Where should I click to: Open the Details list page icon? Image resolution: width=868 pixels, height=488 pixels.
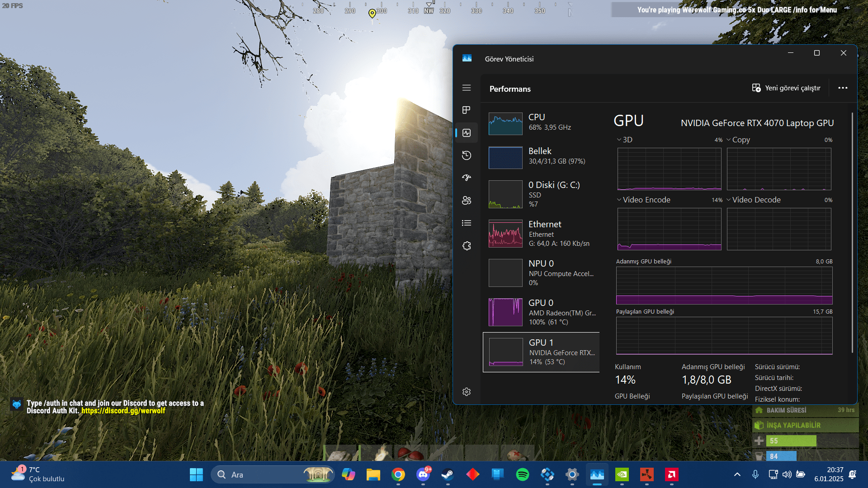[467, 223]
